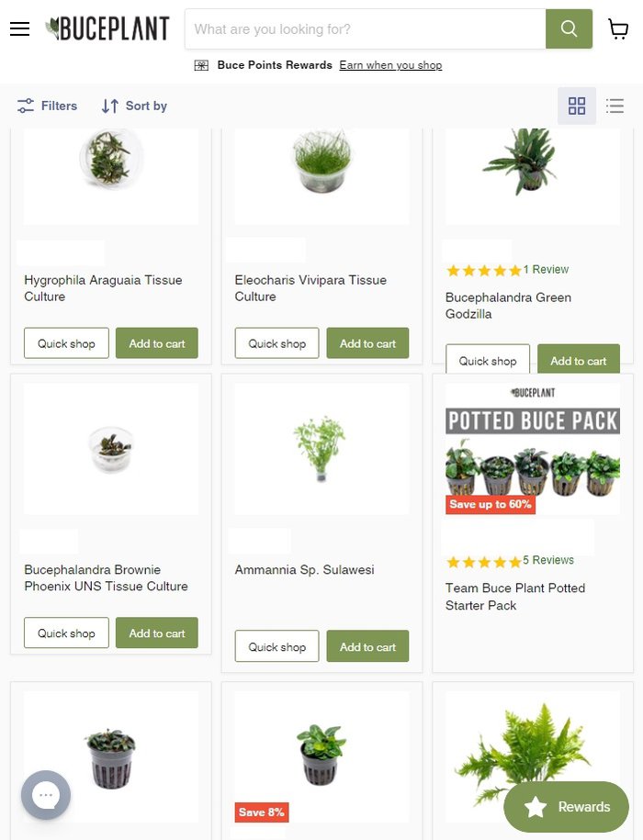Switch to list view layout
Viewport: 643px width, 840px height.
(x=615, y=106)
